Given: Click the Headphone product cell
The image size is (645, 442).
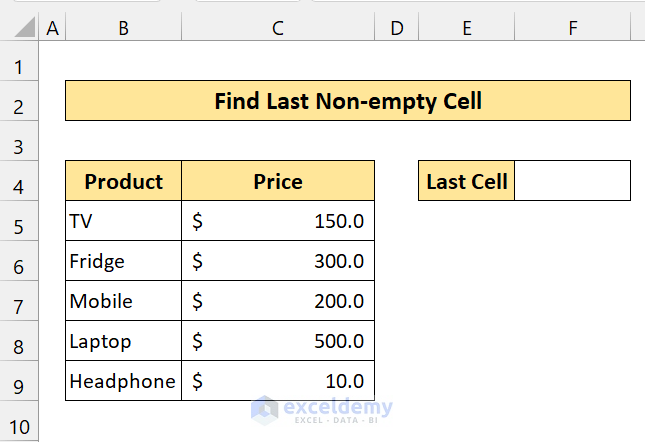Looking at the screenshot, I should point(124,381).
